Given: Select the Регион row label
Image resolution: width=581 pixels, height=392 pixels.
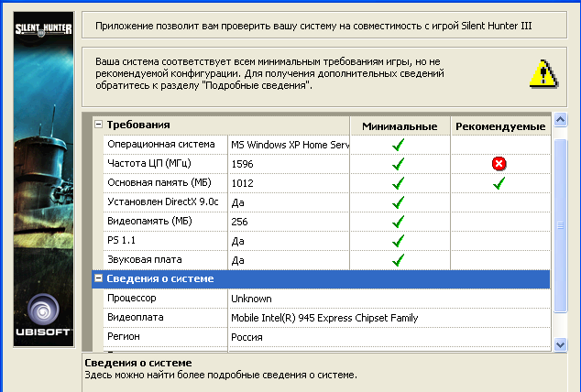Looking at the screenshot, I should click(x=124, y=337).
